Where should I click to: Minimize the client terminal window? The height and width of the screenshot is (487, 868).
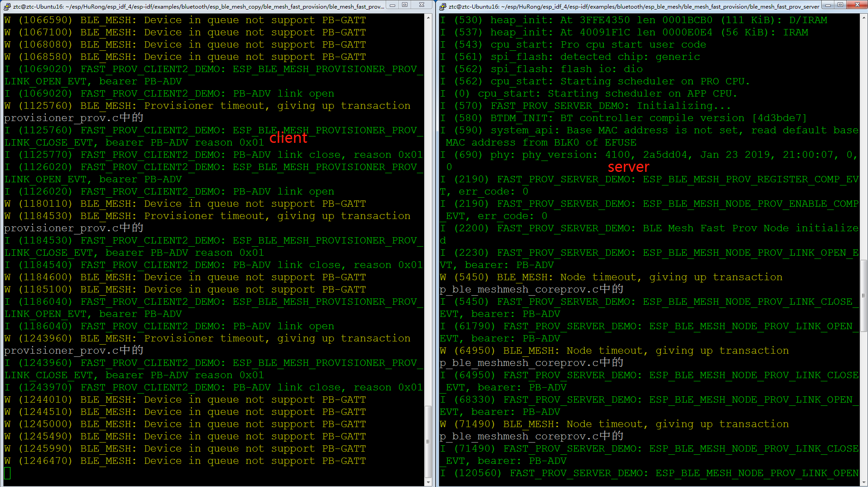[x=392, y=5]
